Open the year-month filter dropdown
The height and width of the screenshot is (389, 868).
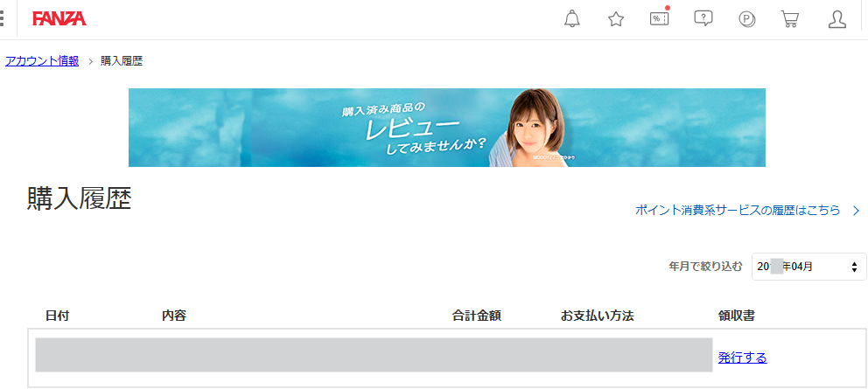808,267
